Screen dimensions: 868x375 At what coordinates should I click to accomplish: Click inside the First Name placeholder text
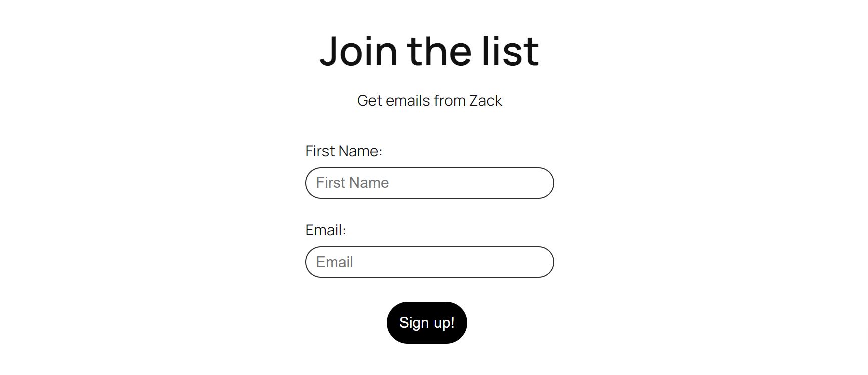pos(352,183)
